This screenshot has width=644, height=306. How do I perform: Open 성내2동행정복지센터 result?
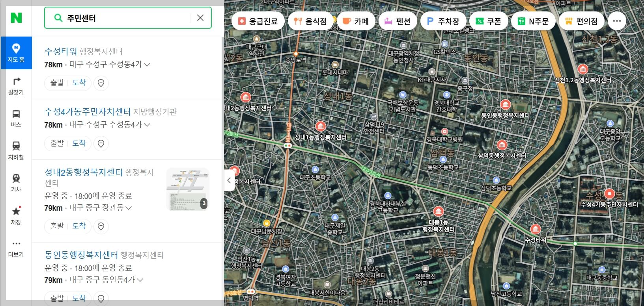pyautogui.click(x=84, y=172)
